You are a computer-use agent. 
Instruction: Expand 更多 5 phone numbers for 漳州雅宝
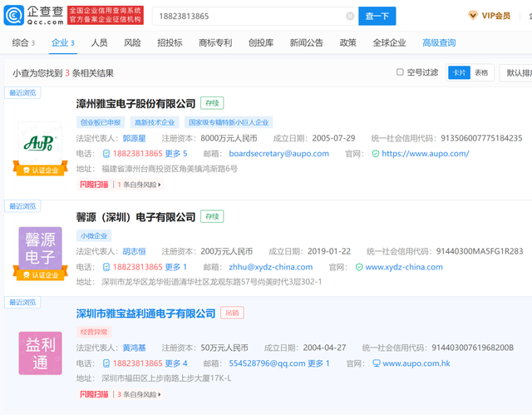point(176,154)
